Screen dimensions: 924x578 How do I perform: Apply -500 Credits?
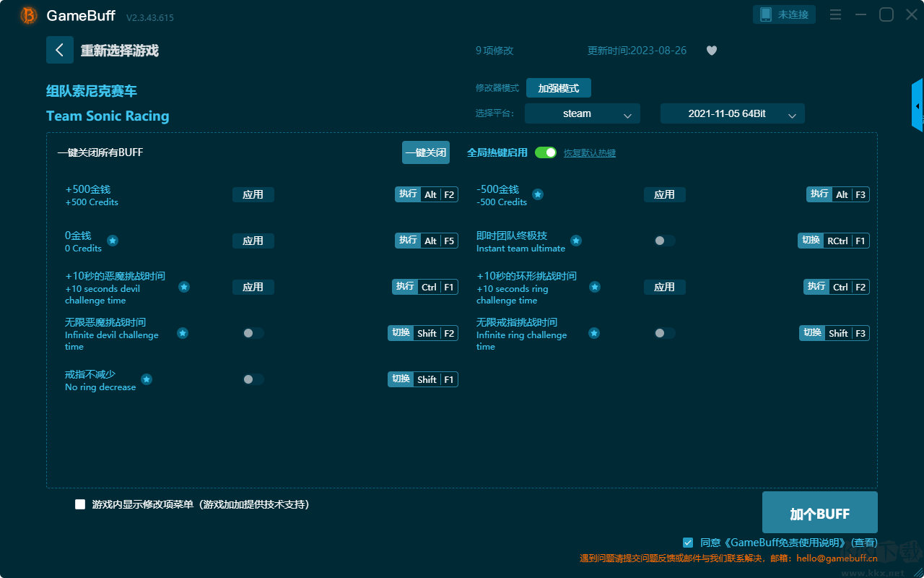(x=665, y=194)
